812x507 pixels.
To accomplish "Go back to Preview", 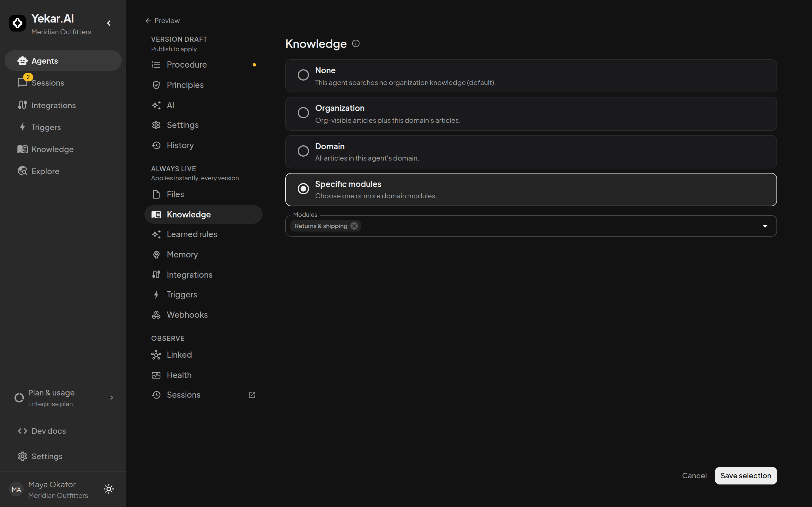I will click(163, 21).
